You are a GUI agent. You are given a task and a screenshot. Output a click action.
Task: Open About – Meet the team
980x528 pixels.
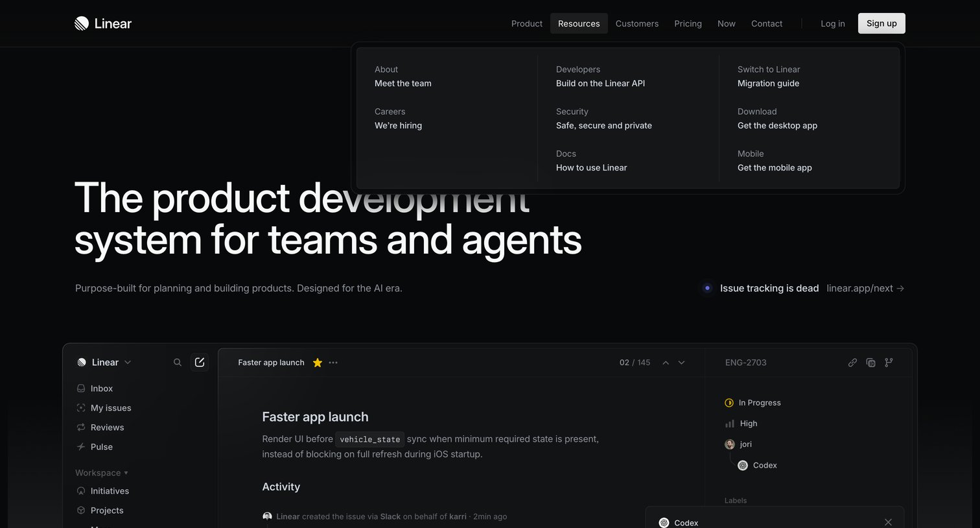pyautogui.click(x=403, y=77)
